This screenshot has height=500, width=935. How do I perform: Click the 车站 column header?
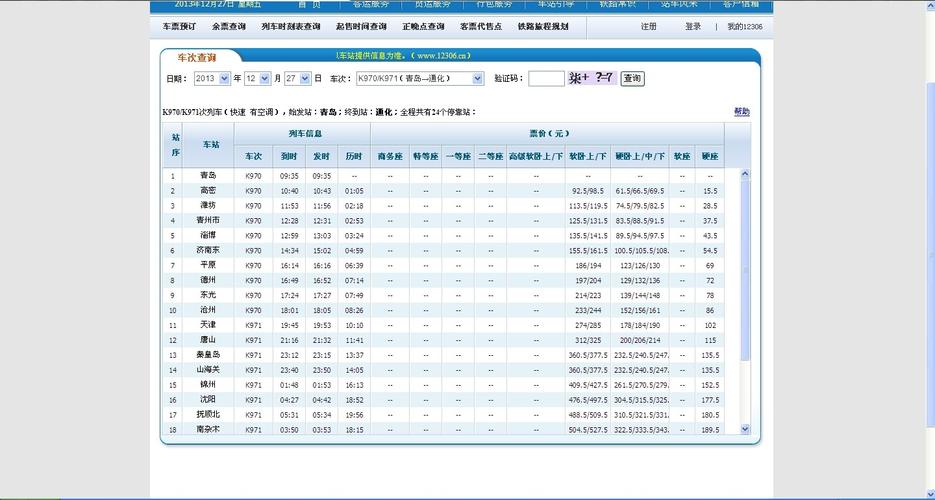click(x=208, y=145)
